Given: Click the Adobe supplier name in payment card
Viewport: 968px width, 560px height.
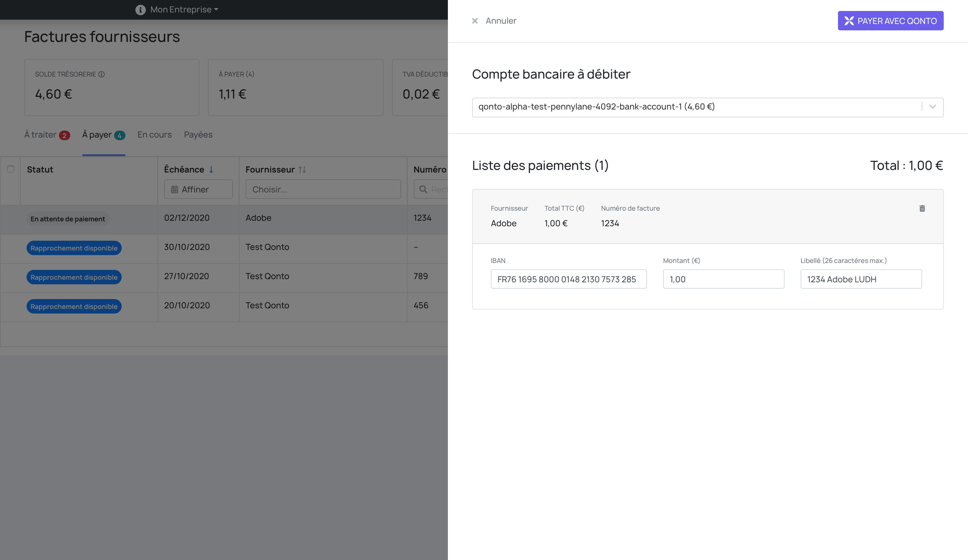Looking at the screenshot, I should pyautogui.click(x=504, y=223).
